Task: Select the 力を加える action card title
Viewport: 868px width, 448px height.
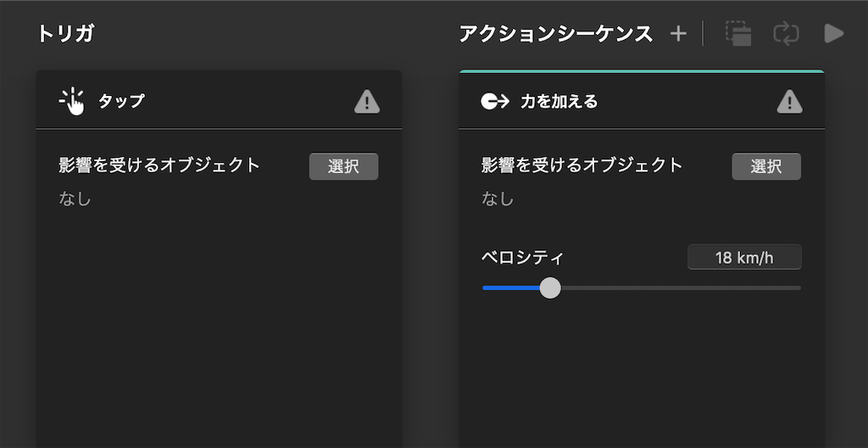Action: point(559,102)
